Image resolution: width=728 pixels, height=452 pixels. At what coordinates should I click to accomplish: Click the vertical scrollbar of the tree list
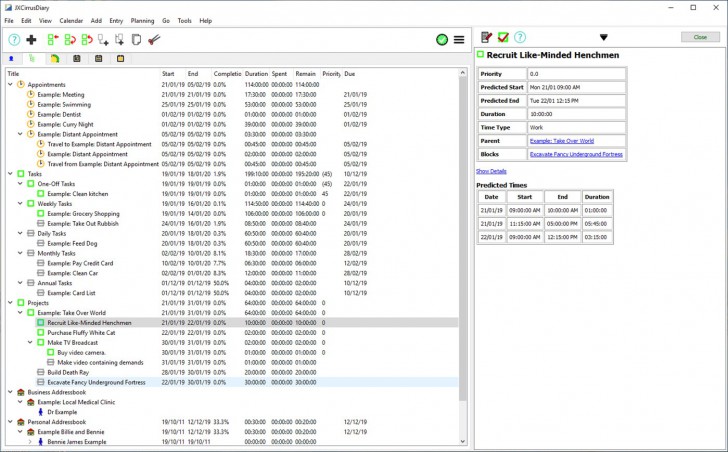coord(462,240)
